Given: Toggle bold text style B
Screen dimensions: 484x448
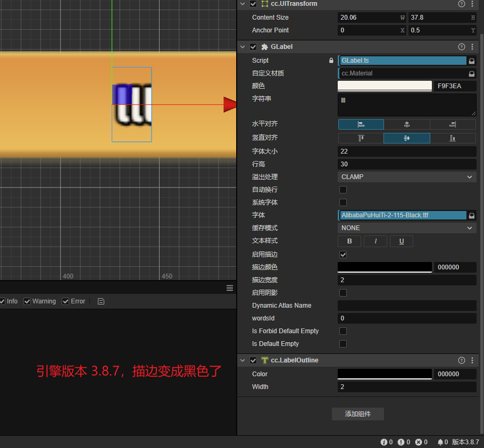Looking at the screenshot, I should point(349,241).
